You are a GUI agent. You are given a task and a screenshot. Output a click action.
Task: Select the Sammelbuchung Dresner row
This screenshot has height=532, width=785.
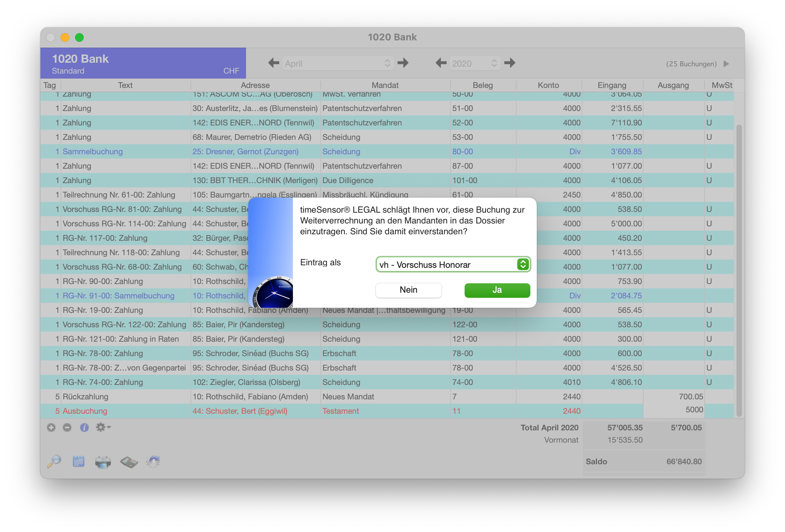tap(387, 151)
